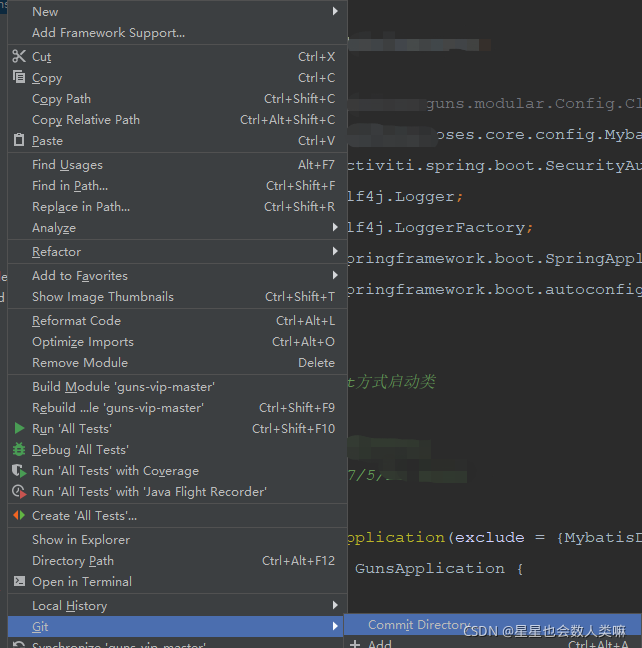Choose Add Framework Support...

177,33
